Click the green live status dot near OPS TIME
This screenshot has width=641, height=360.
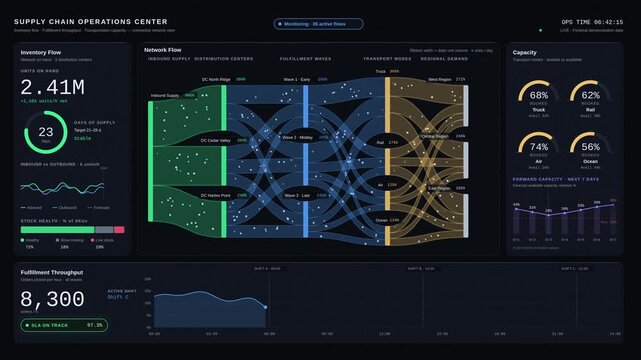pos(540,30)
